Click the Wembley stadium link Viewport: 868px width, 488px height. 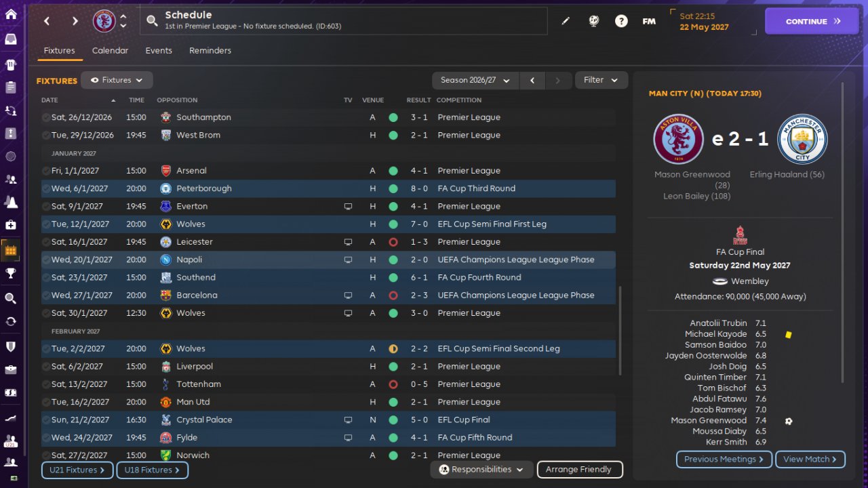pyautogui.click(x=750, y=281)
